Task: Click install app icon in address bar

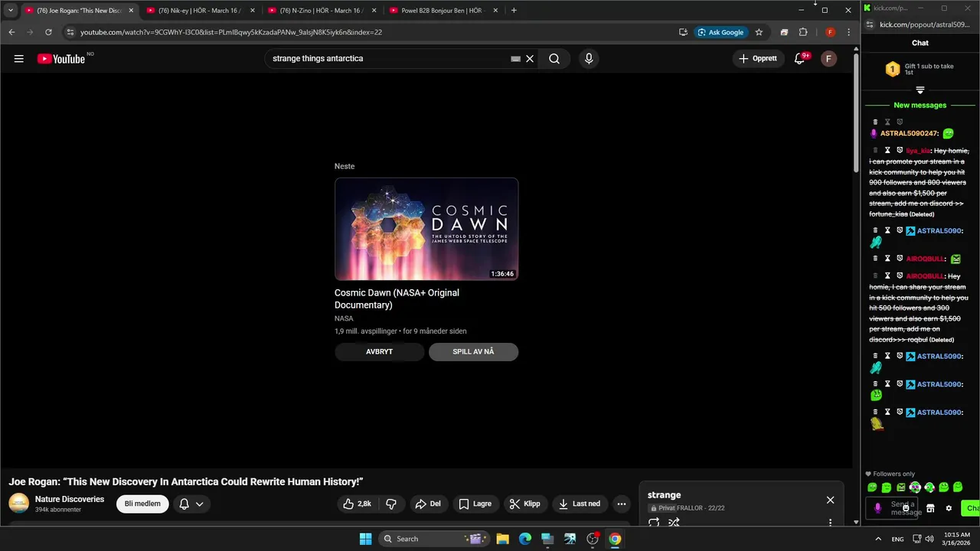Action: coord(683,32)
